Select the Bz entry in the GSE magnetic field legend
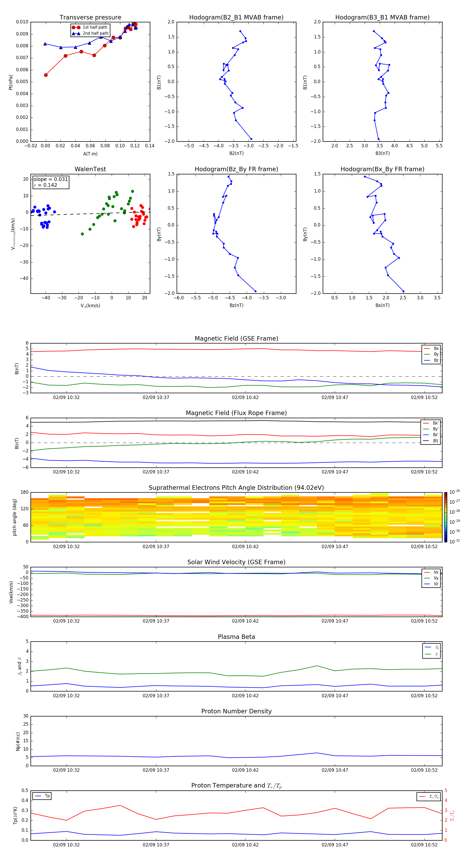The width and height of the screenshot is (473, 868). pos(431,360)
